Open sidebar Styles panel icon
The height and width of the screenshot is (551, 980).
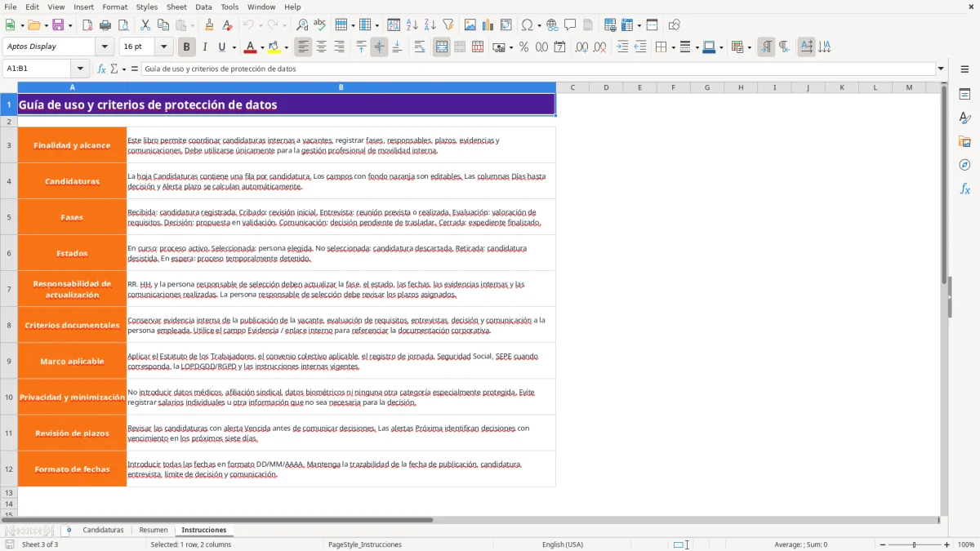(964, 118)
